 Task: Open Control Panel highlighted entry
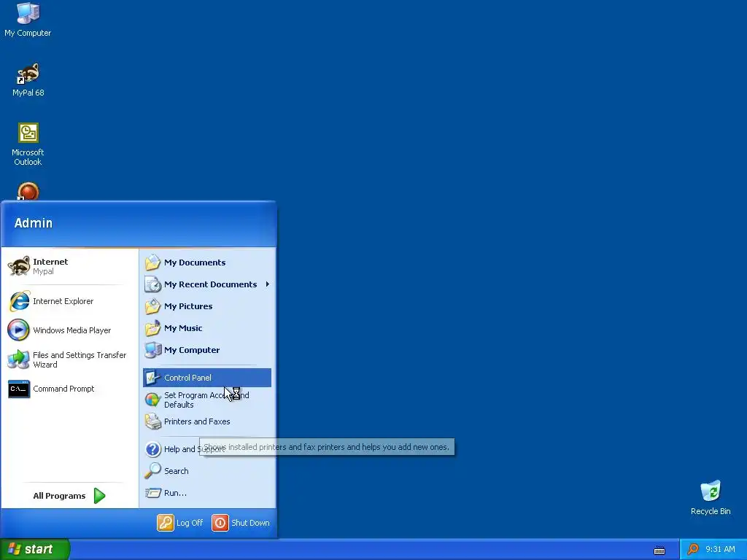206,378
